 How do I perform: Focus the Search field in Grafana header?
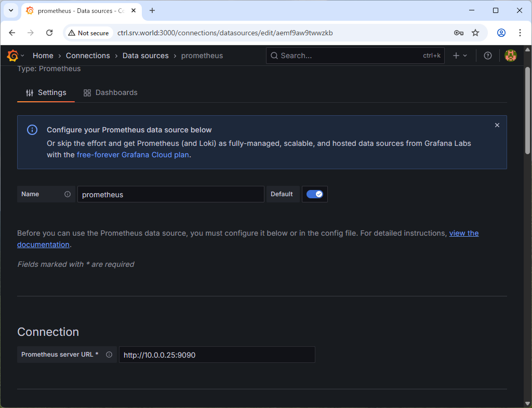click(x=355, y=56)
